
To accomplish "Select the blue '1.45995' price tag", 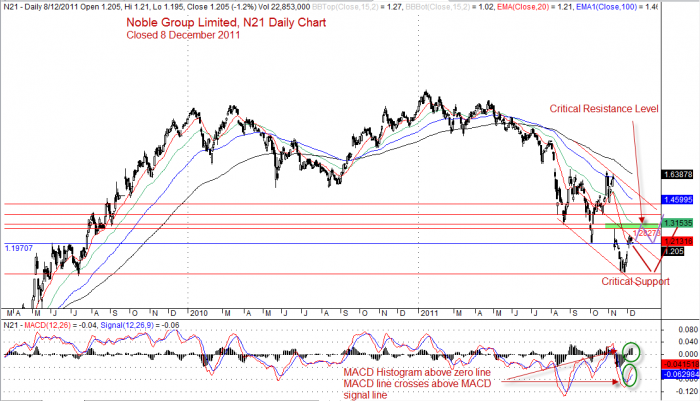I will (678, 200).
